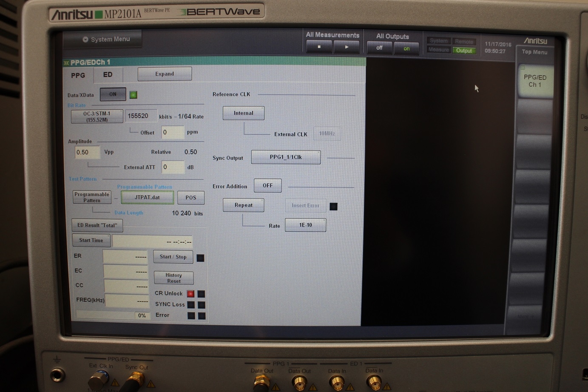Click the Measure status indicator
Screen dimensions: 588x392
439,50
